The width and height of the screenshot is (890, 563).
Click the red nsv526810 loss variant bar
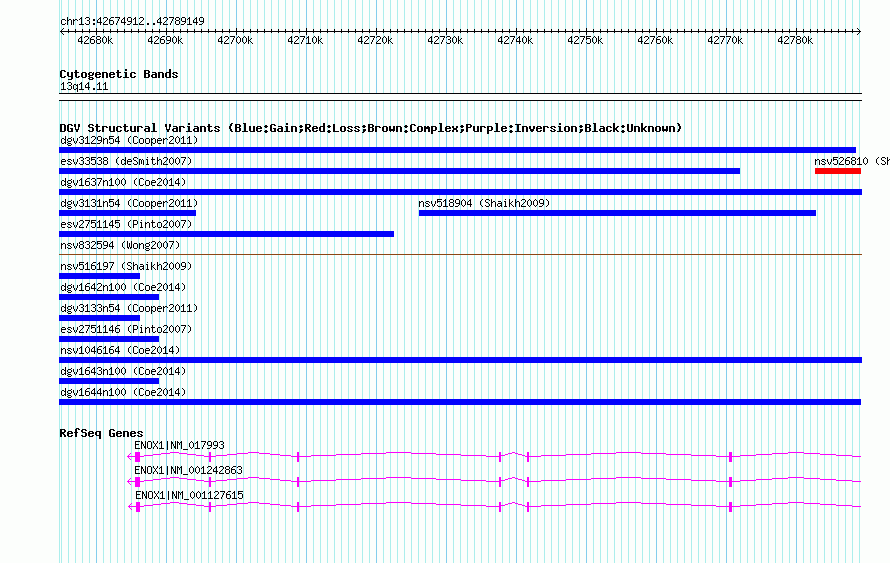pos(837,171)
